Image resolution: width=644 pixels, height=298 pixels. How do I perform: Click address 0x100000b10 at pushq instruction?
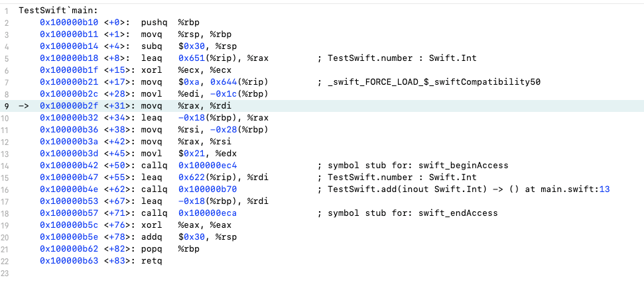pyautogui.click(x=69, y=23)
